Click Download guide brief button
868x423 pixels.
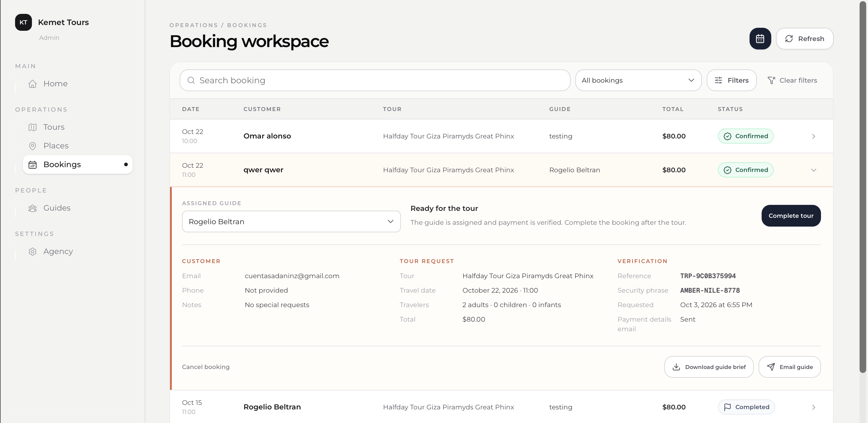pos(709,367)
